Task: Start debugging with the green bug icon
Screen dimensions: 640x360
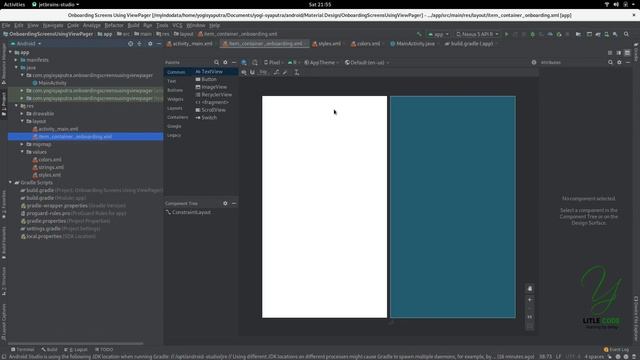Action: point(532,34)
